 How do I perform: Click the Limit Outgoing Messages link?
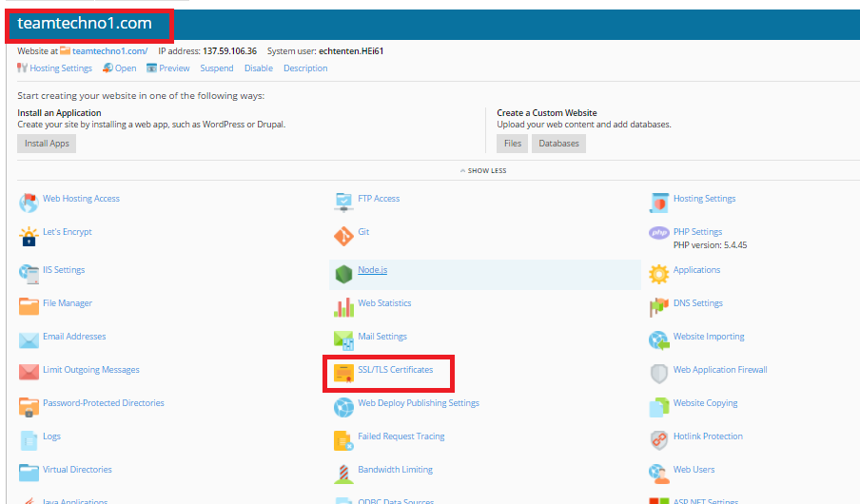(x=91, y=370)
